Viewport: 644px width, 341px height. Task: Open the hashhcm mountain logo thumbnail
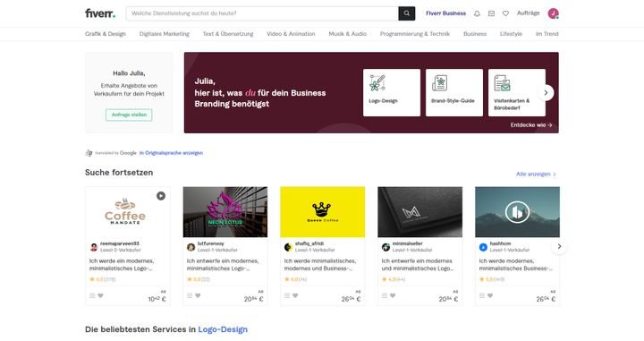[518, 212]
